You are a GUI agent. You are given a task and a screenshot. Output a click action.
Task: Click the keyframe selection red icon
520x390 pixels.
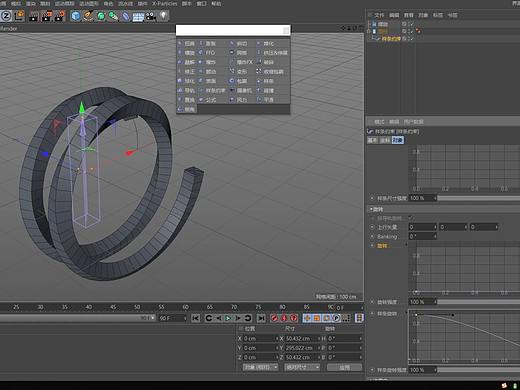[294, 318]
